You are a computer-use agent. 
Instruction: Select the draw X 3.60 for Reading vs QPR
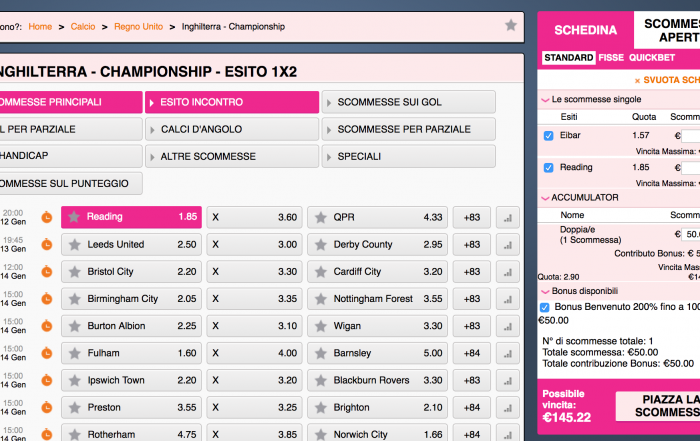254,217
